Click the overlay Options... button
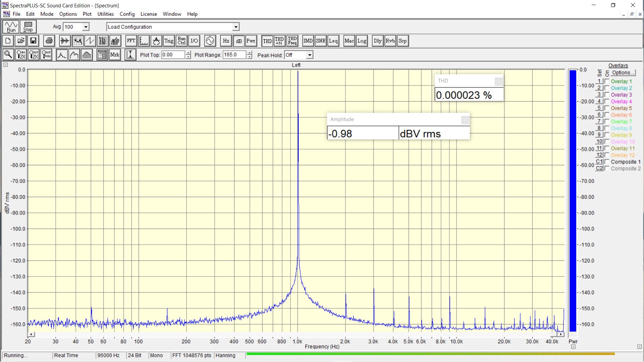Screen dimensions: 644x362 click(623, 73)
